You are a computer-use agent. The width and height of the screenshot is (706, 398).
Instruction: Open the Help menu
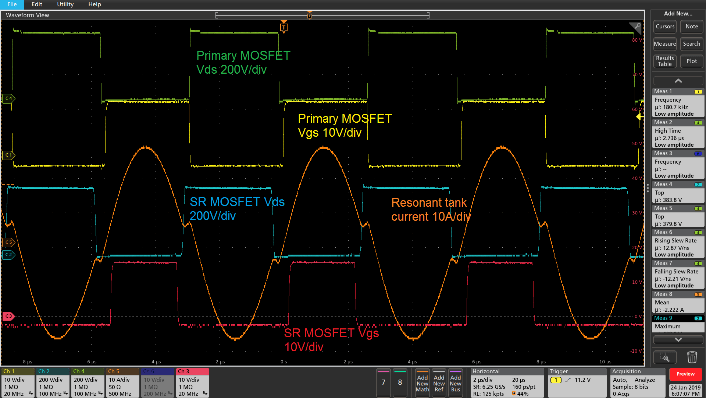(x=95, y=4)
